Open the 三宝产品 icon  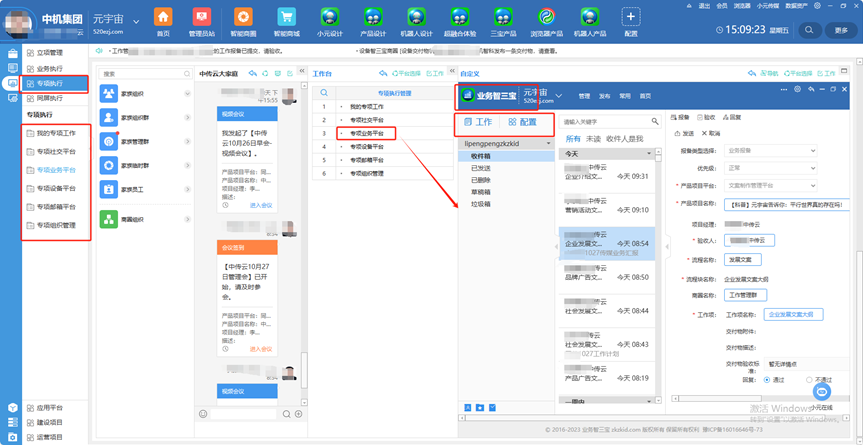503,17
